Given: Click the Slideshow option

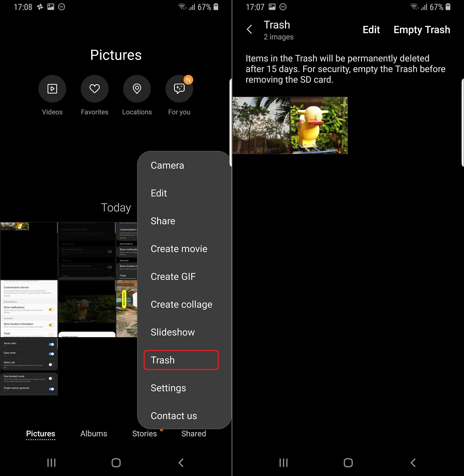Looking at the screenshot, I should [x=172, y=332].
